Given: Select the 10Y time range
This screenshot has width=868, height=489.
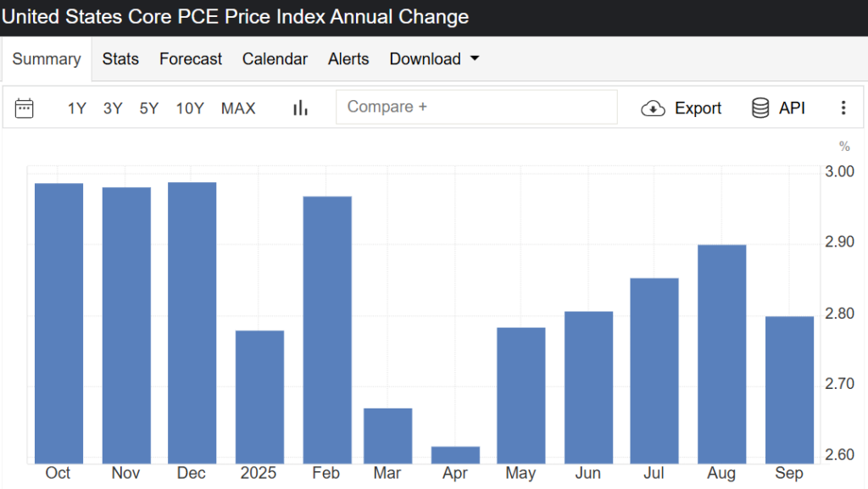Looking at the screenshot, I should click(x=190, y=108).
